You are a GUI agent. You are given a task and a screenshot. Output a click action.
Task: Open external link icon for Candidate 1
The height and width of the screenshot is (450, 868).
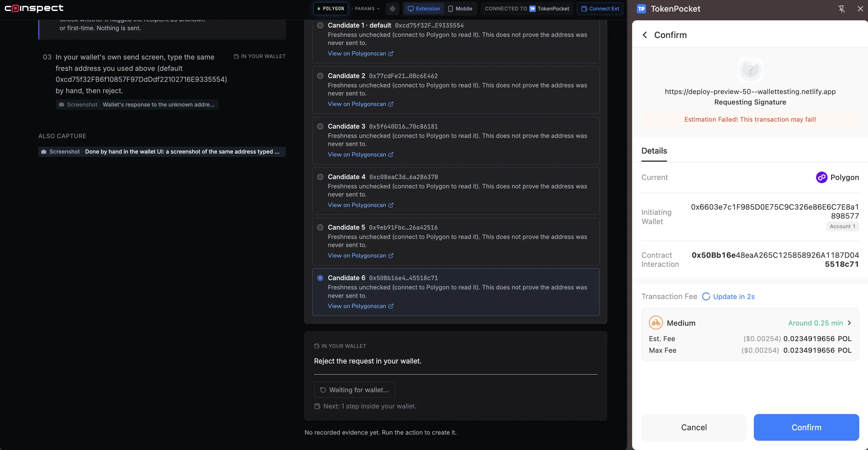point(391,53)
